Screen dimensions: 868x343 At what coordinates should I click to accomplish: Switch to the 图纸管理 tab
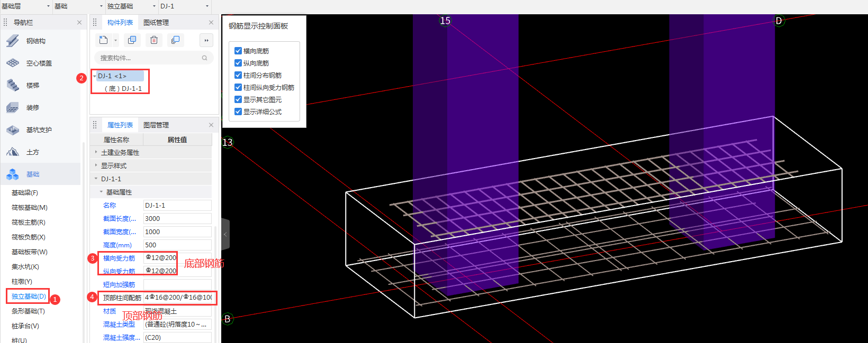tap(156, 22)
